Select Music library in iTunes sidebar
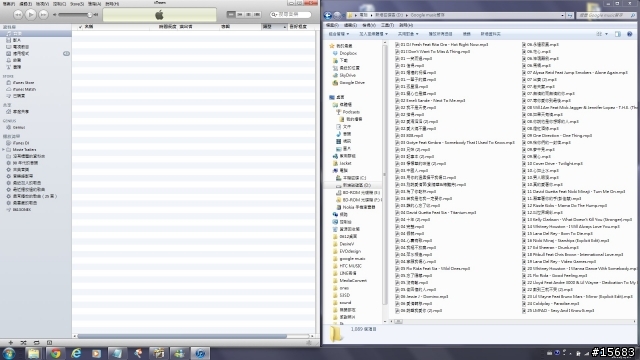This screenshot has width=640, height=360. coord(36,33)
